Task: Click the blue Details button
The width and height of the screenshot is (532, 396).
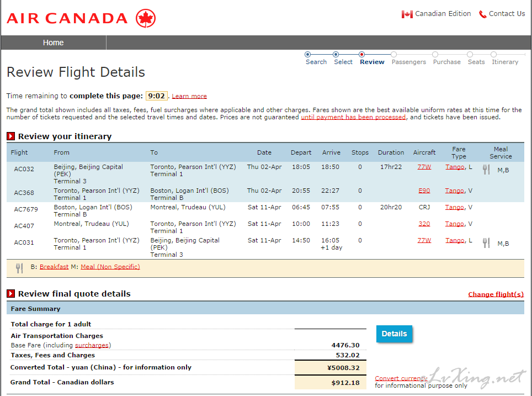Action: pyautogui.click(x=394, y=334)
